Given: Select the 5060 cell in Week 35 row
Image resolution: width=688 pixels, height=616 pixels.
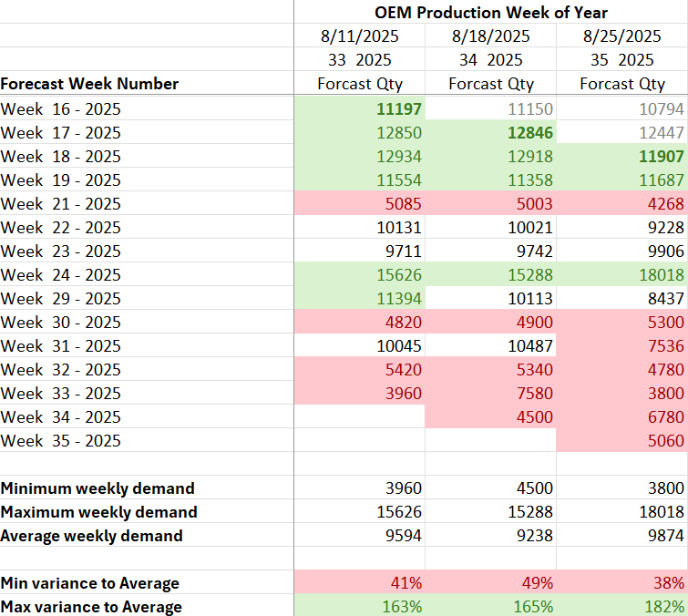Looking at the screenshot, I should tap(665, 440).
